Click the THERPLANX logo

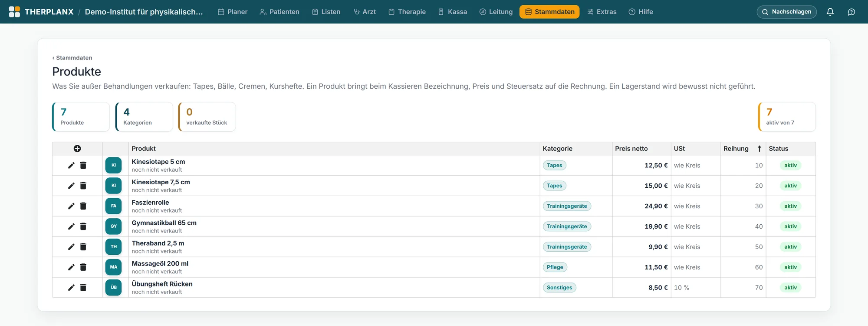[41, 12]
